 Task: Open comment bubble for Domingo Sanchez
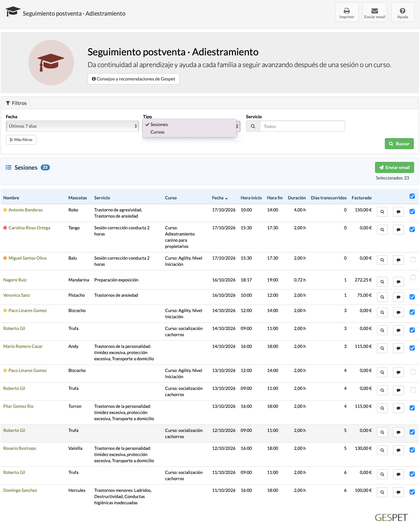pyautogui.click(x=398, y=492)
